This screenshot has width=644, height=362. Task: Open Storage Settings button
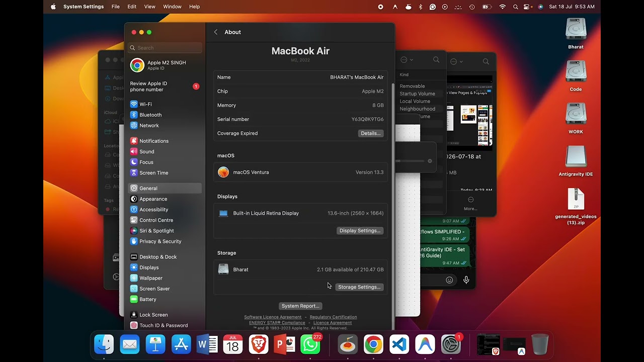coord(359,287)
